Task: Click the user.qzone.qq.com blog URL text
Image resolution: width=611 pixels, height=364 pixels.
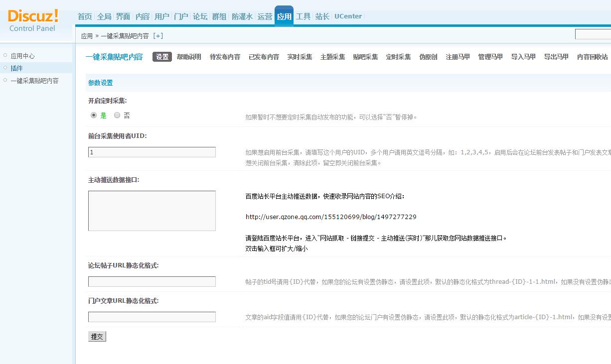Action: (x=331, y=217)
